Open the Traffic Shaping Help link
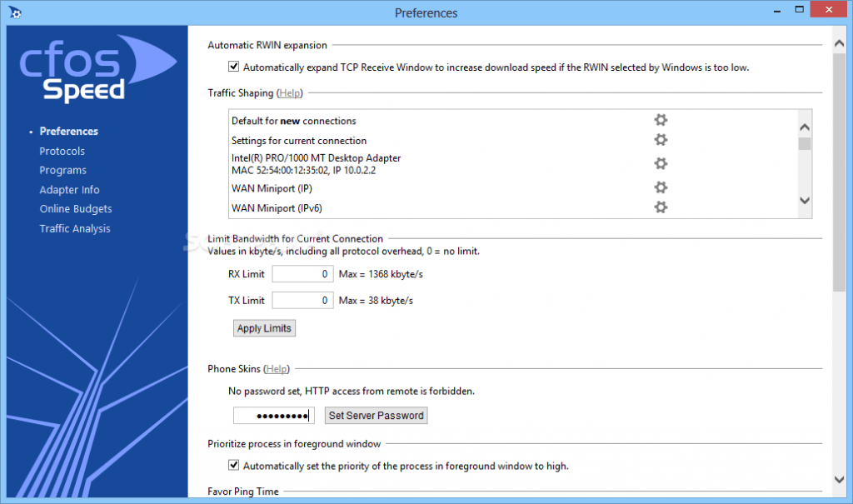The width and height of the screenshot is (853, 504). pyautogui.click(x=289, y=92)
